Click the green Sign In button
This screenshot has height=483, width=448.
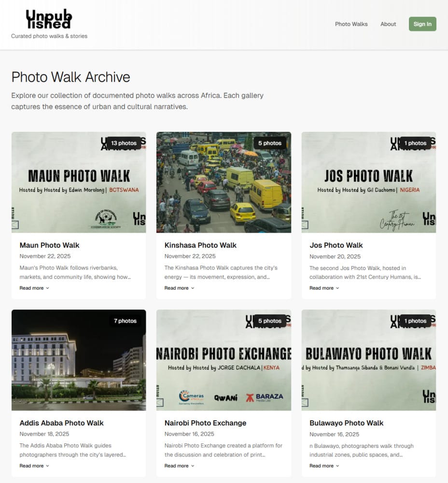(x=422, y=24)
